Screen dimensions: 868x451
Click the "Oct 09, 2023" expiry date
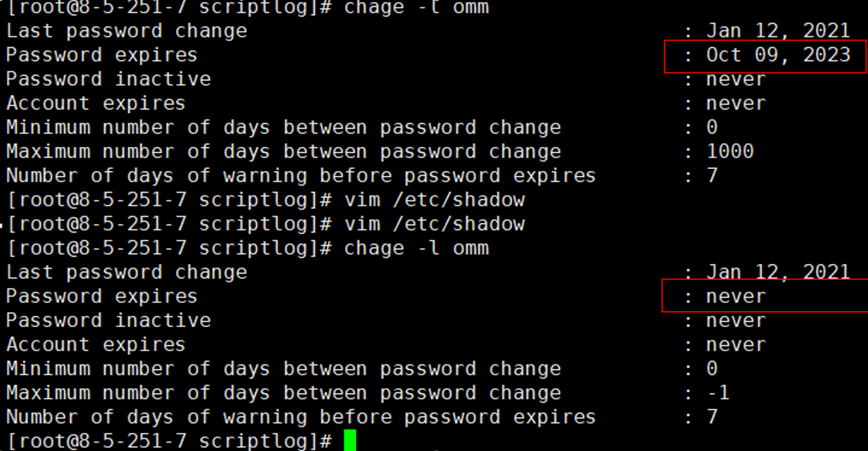777,55
